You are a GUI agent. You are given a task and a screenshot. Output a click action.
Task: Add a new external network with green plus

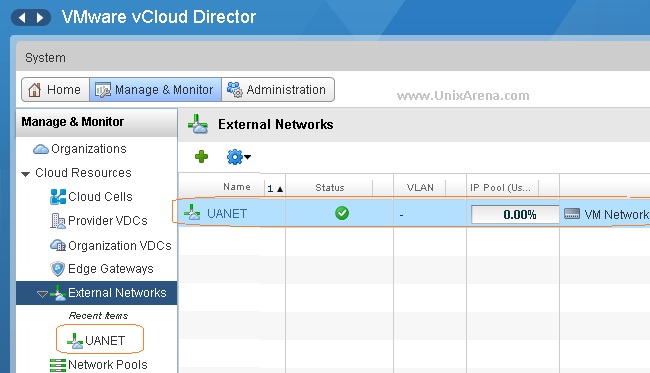201,157
